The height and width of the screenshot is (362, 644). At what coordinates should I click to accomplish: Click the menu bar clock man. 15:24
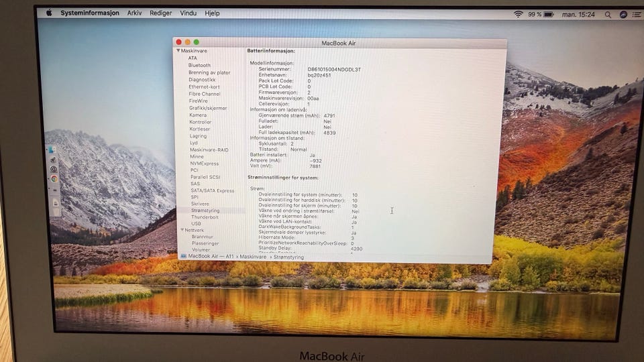pyautogui.click(x=578, y=14)
